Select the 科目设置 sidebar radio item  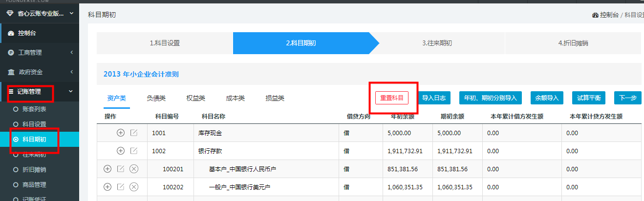[x=16, y=124]
